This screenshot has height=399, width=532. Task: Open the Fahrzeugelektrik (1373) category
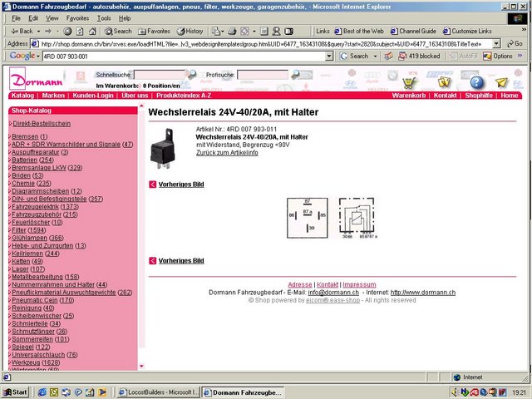tap(46, 207)
